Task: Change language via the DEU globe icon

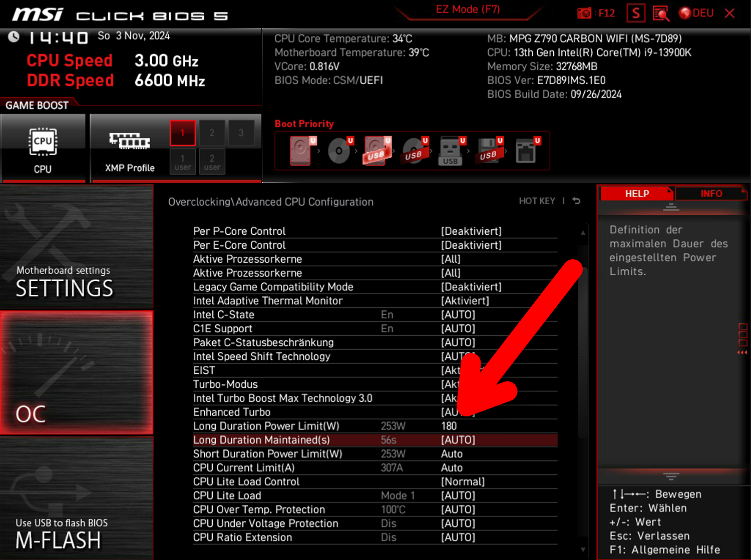Action: pyautogui.click(x=696, y=13)
